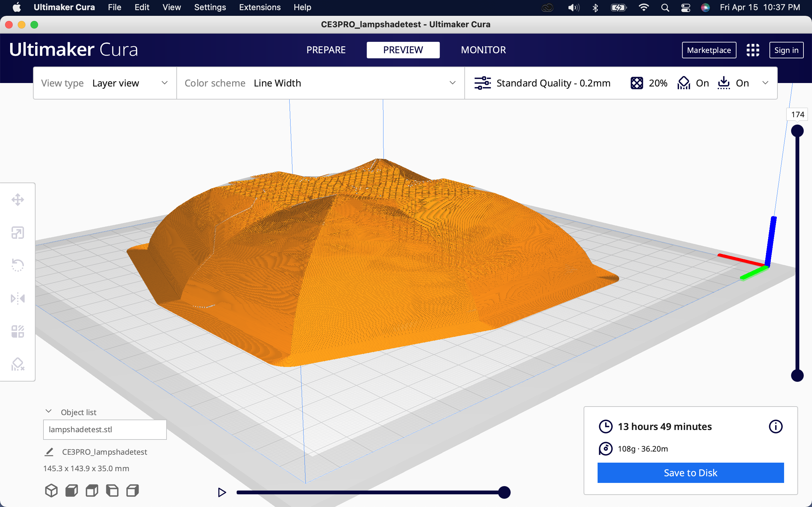
Task: Select the Per Model Settings icon
Action: [x=17, y=331]
